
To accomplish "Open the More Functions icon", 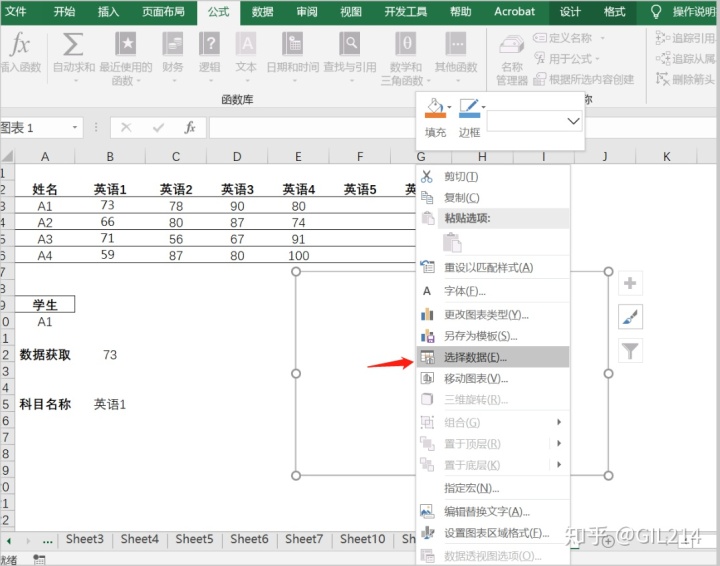I will [456, 44].
